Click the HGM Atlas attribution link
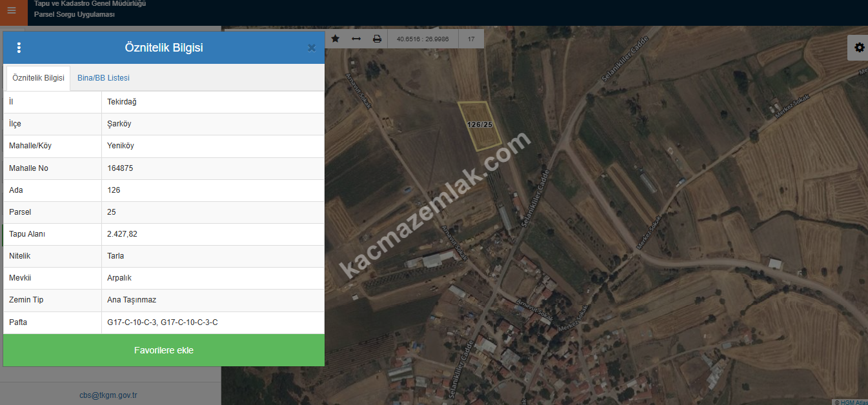Screen dimensions: 868x405 point(852,402)
